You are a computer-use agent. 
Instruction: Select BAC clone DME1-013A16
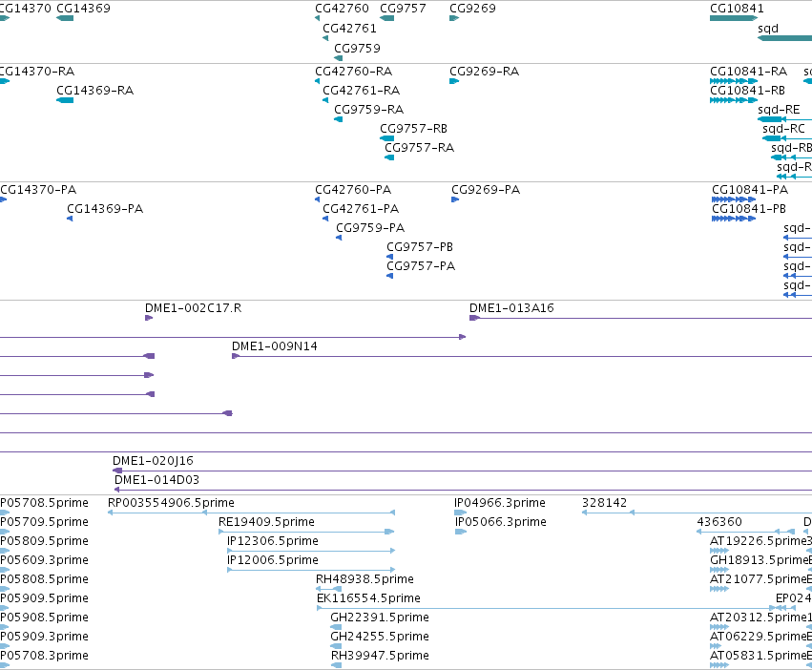tap(511, 308)
